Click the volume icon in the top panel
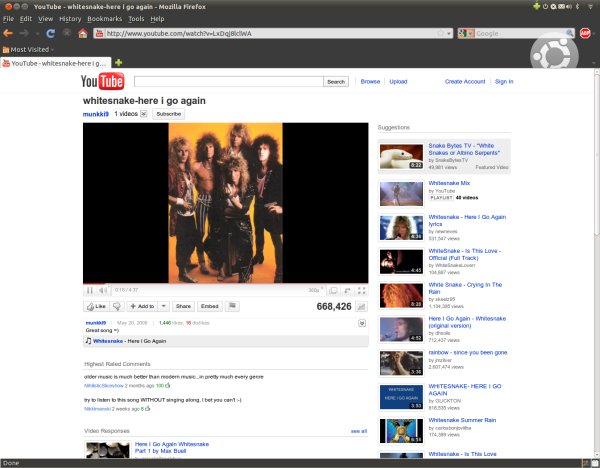The image size is (600, 468). click(x=568, y=7)
